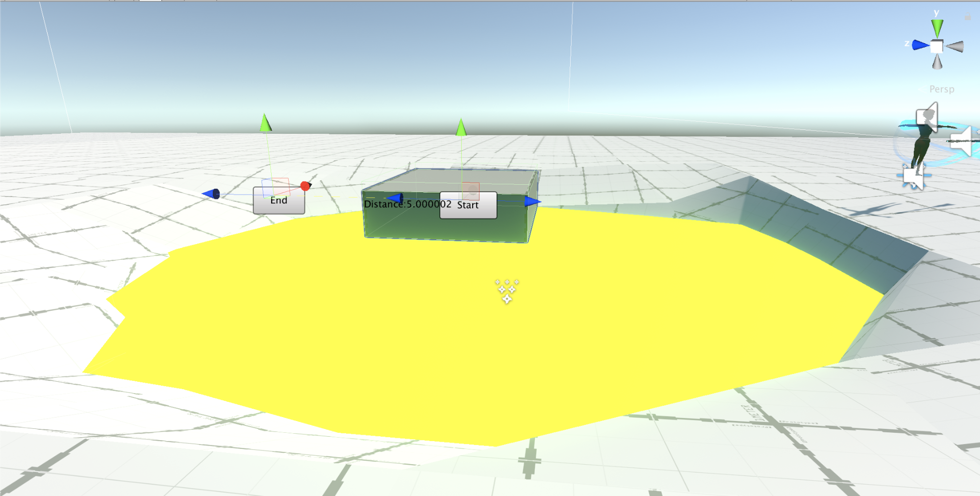Viewport: 980px width, 496px height.
Task: Click the red sphere handle beside the End button
Action: pyautogui.click(x=305, y=186)
